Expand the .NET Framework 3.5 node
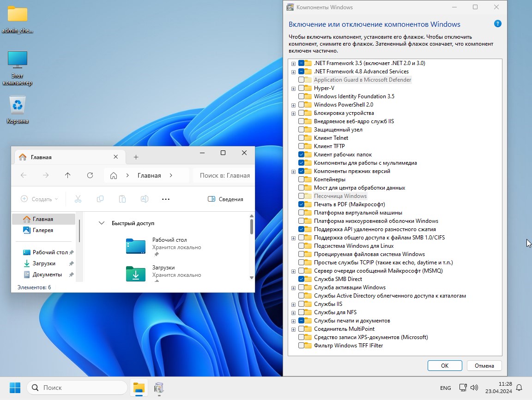This screenshot has height=400, width=532. (293, 64)
